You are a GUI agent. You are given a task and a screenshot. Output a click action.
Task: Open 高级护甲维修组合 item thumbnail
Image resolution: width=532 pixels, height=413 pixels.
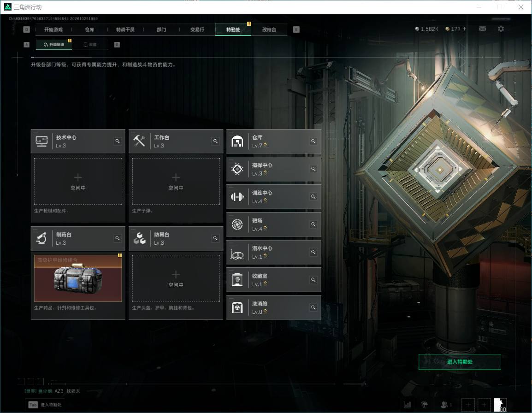[x=78, y=278]
